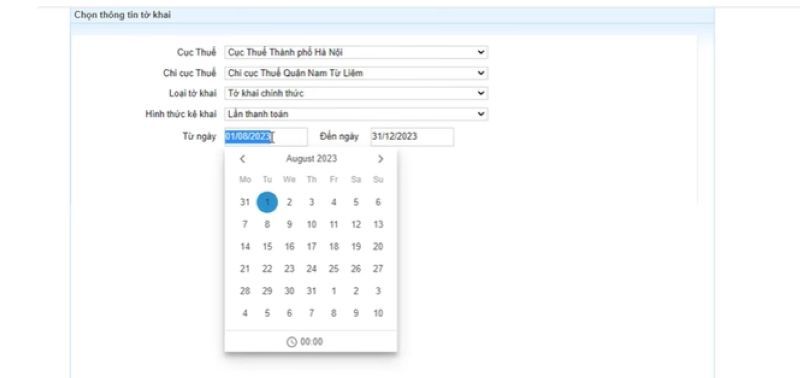The width and height of the screenshot is (800, 378).
Task: Expand the Chi cục Thuế dropdown
Action: tap(356, 73)
